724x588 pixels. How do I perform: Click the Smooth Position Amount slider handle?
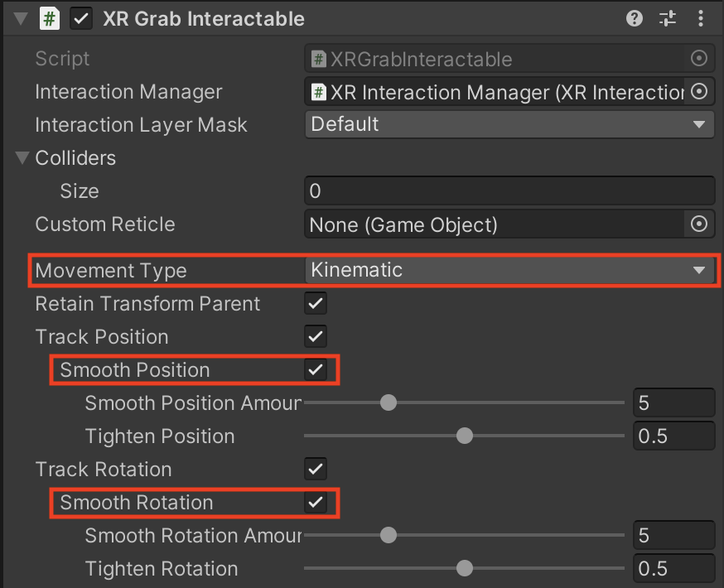pyautogui.click(x=388, y=403)
